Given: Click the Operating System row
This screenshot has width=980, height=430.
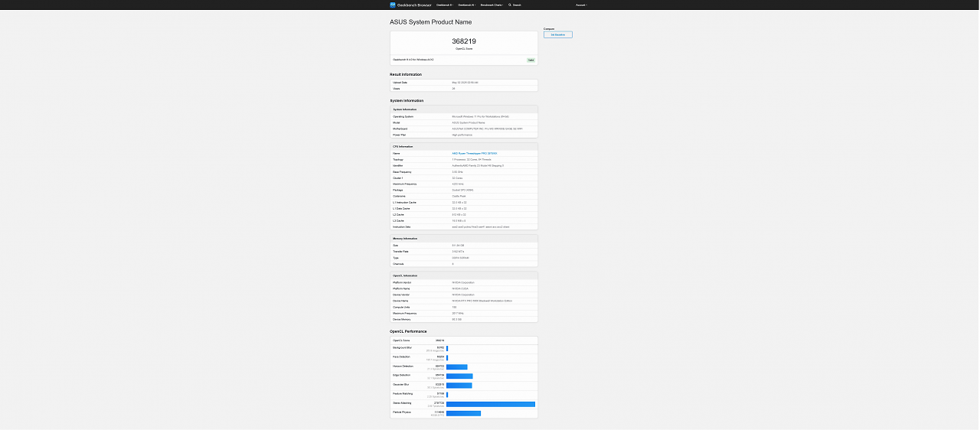Looking at the screenshot, I should point(464,116).
